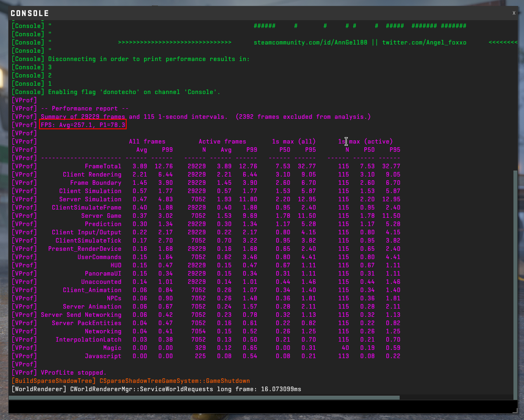
Task: Click the steamcommunity.com/id/AnnGell08 text
Action: (x=310, y=43)
